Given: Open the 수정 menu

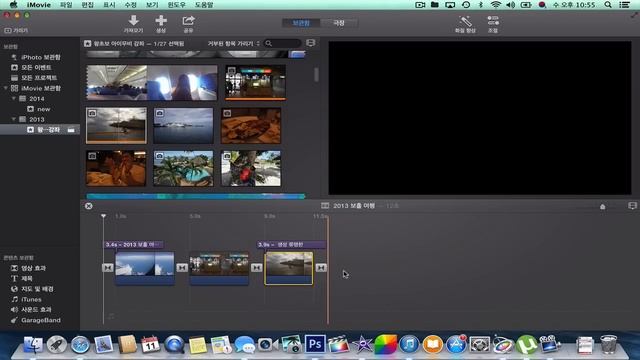Looking at the screenshot, I should click(130, 5).
